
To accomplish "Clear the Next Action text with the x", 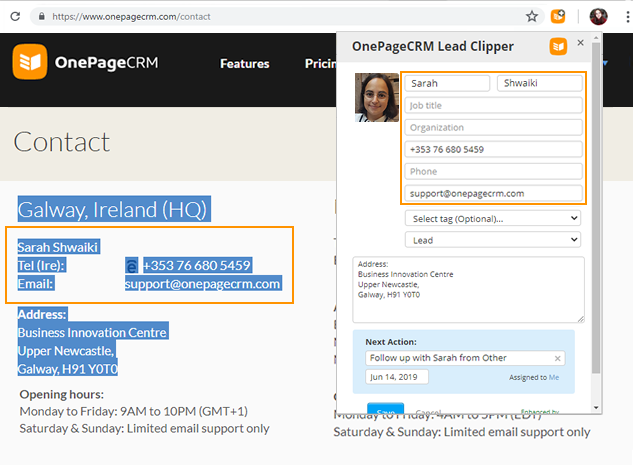I will point(558,358).
